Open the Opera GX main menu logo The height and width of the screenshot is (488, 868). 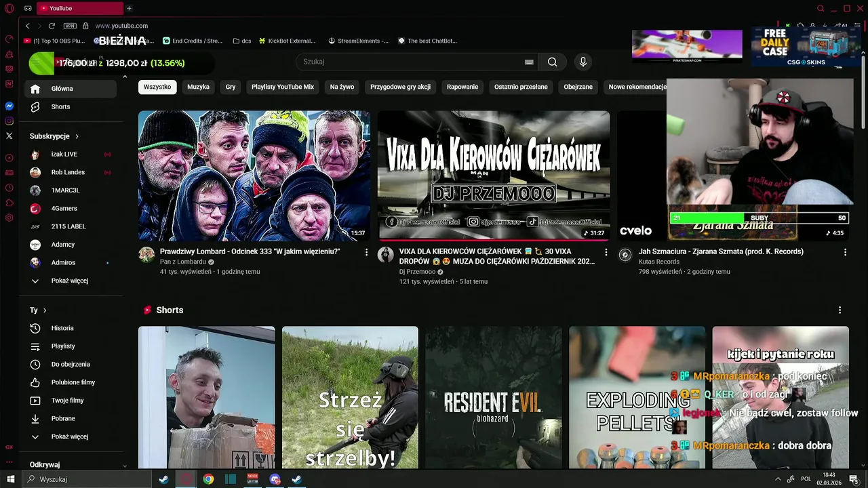click(x=9, y=8)
